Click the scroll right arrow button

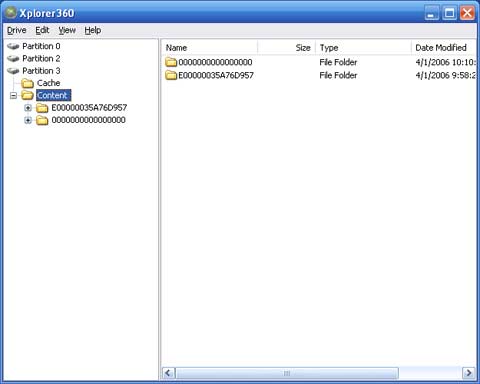point(469,373)
